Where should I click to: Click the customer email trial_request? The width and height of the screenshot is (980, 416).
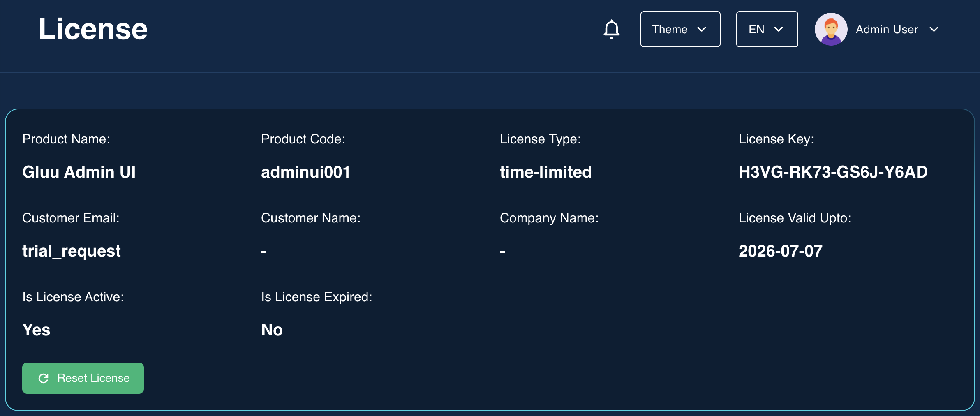72,251
